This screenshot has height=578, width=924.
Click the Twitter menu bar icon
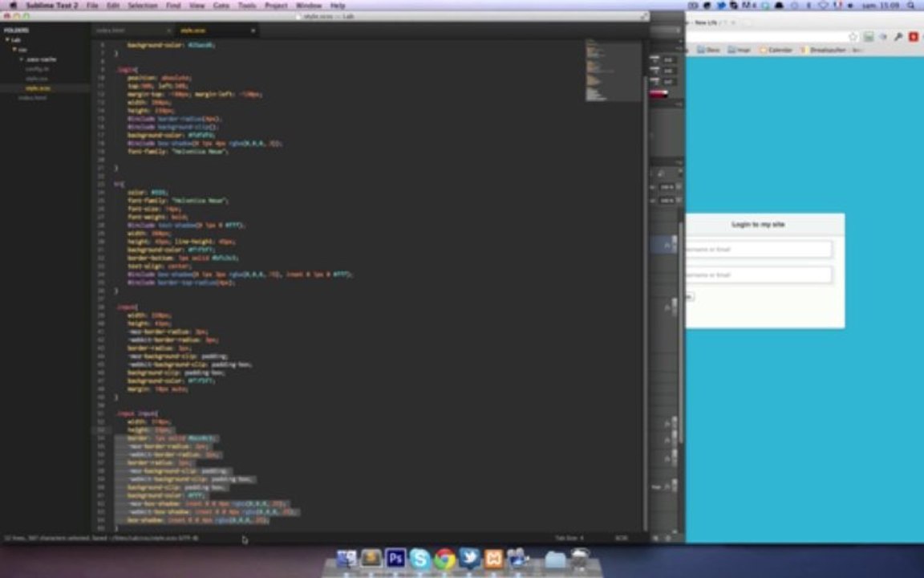pyautogui.click(x=721, y=6)
